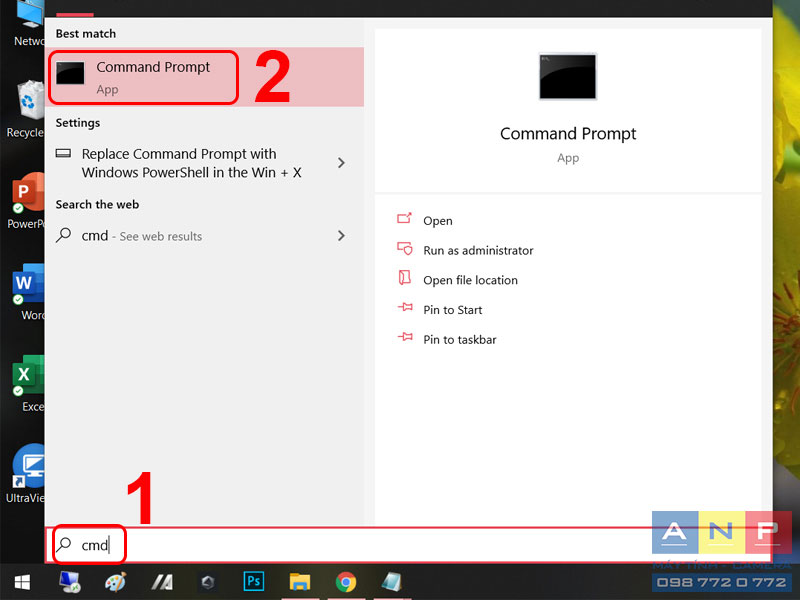Select Excel desktop shortcut
Screen dimensions: 800x600
28,384
